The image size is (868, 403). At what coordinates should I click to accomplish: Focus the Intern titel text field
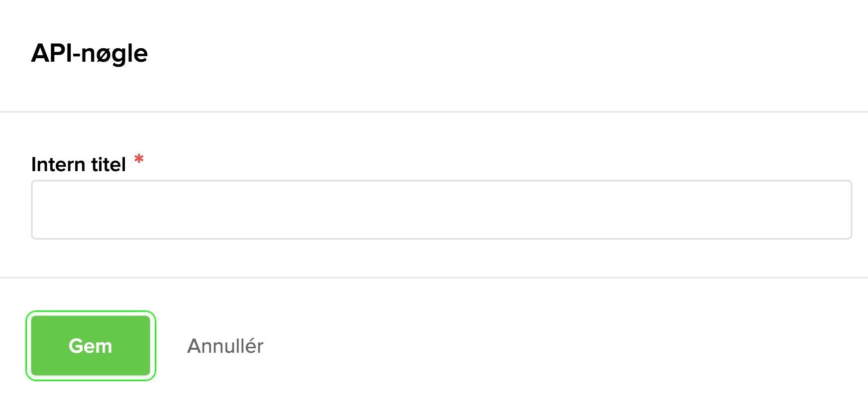441,209
